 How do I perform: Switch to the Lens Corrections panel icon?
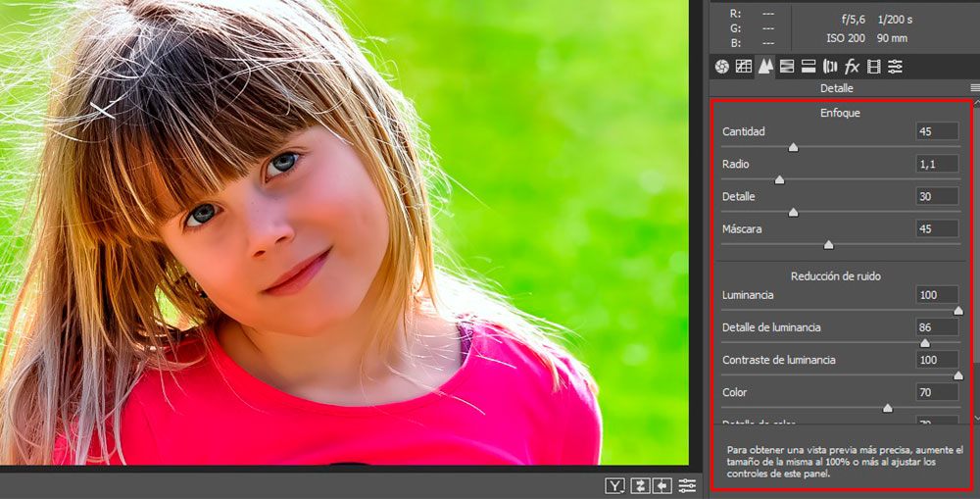(830, 67)
